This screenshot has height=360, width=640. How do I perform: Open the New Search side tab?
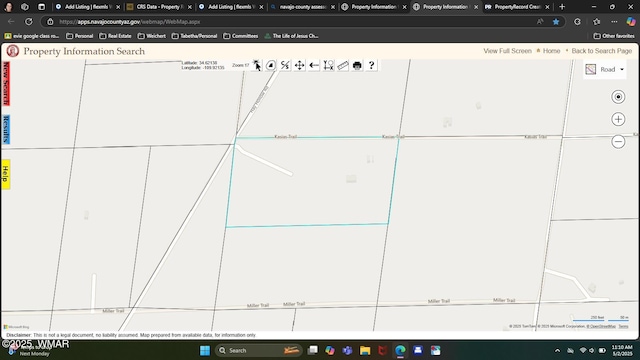6,84
